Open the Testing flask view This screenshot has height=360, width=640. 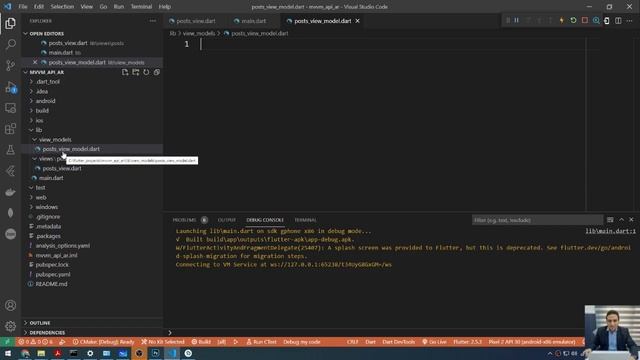[x=10, y=150]
